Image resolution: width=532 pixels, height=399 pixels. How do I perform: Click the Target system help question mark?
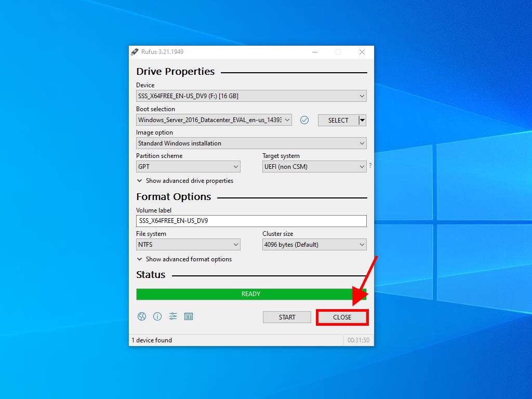click(370, 166)
